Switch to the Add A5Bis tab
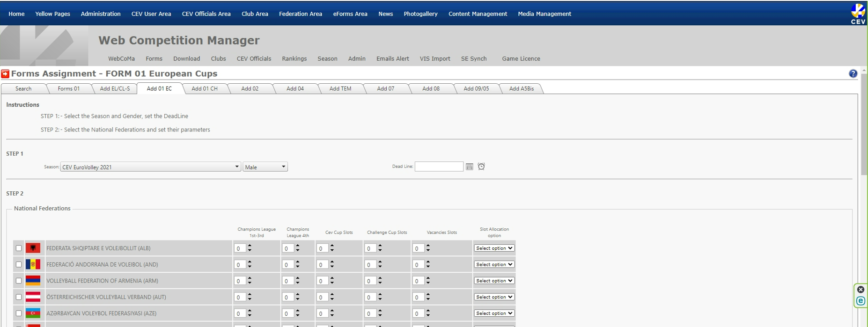Screen dimensions: 868x327 pyautogui.click(x=522, y=88)
